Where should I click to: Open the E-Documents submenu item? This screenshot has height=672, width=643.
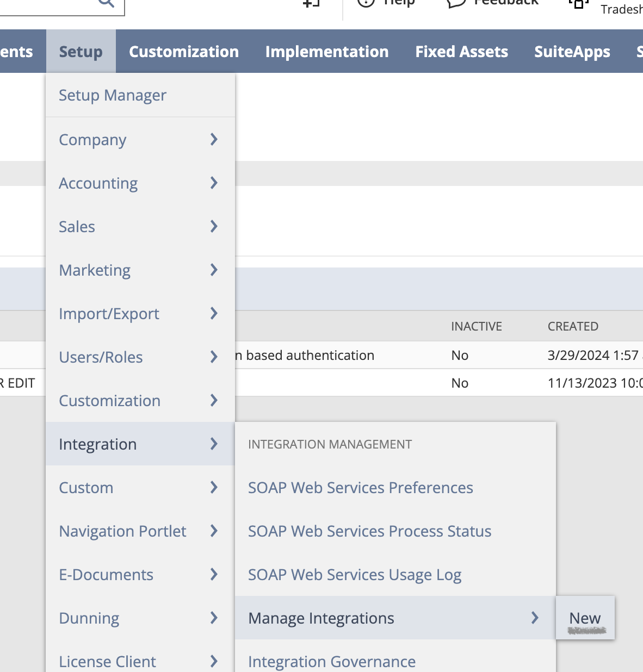[x=140, y=575]
